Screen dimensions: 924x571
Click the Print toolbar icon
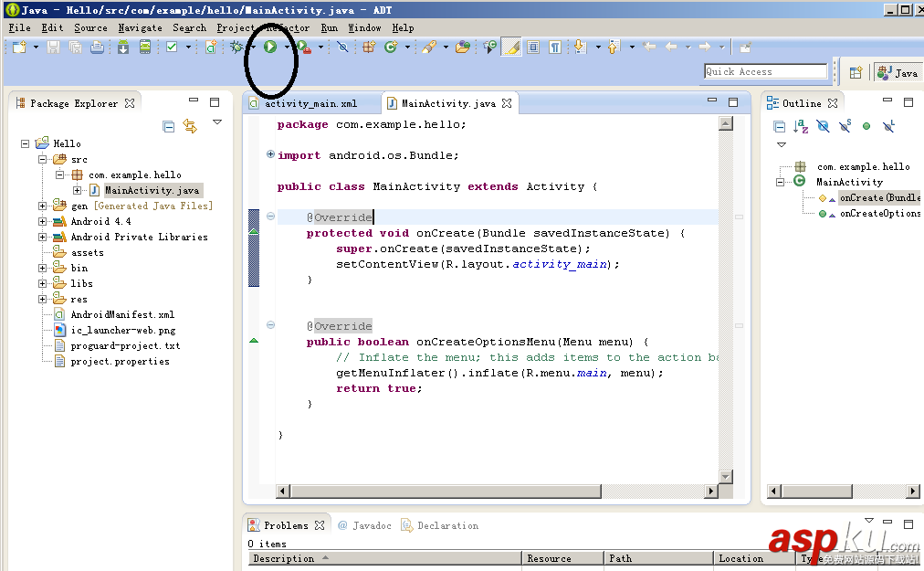(97, 48)
